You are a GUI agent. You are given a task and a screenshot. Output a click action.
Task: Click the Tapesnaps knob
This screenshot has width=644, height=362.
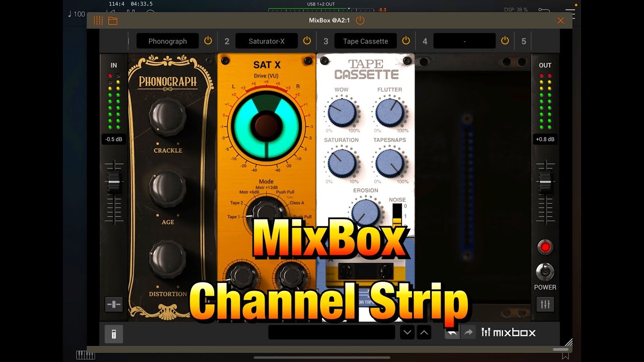[x=389, y=162]
